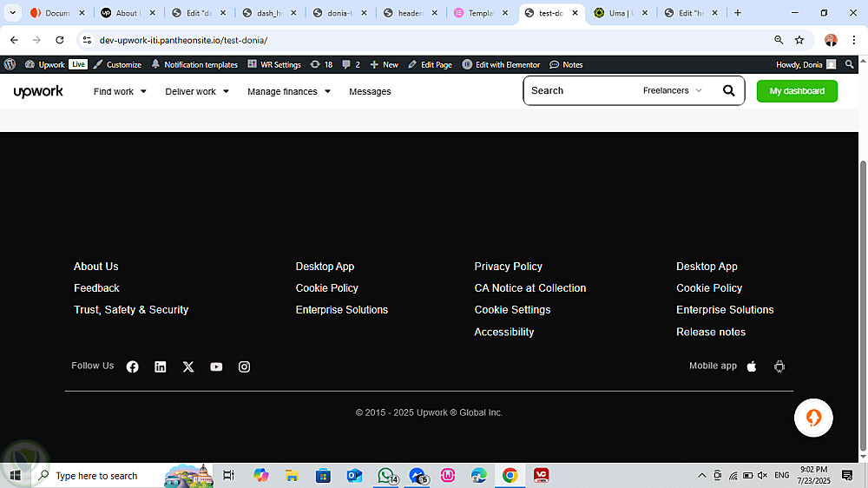Open the Feedback footer link

[97, 288]
